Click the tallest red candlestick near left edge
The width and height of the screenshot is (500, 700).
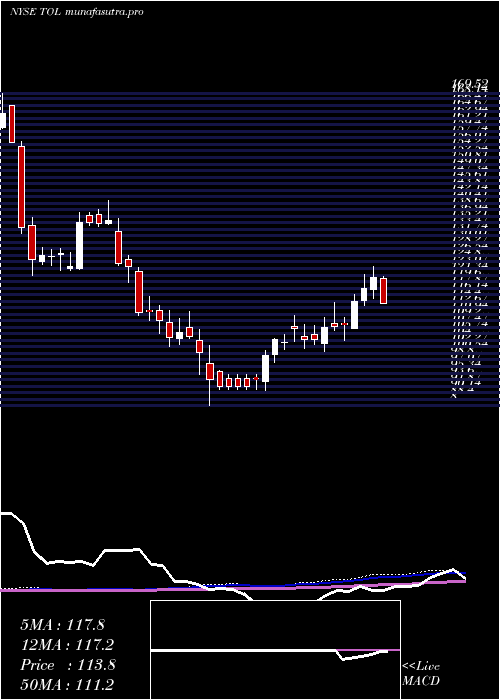[x=21, y=187]
